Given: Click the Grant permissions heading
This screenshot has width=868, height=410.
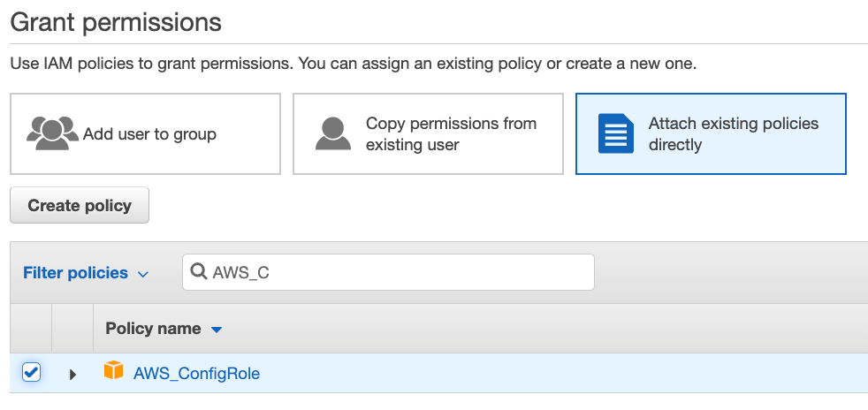Looking at the screenshot, I should coord(116,21).
